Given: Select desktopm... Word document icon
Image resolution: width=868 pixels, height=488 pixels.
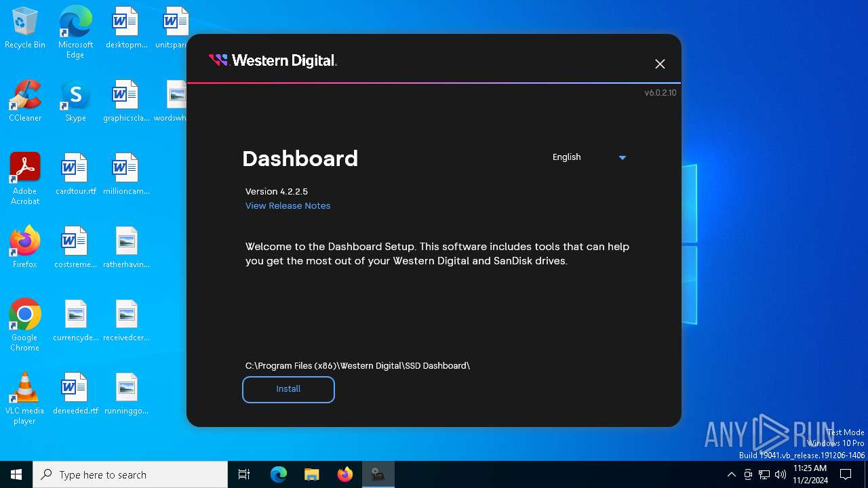Looking at the screenshot, I should (x=126, y=28).
